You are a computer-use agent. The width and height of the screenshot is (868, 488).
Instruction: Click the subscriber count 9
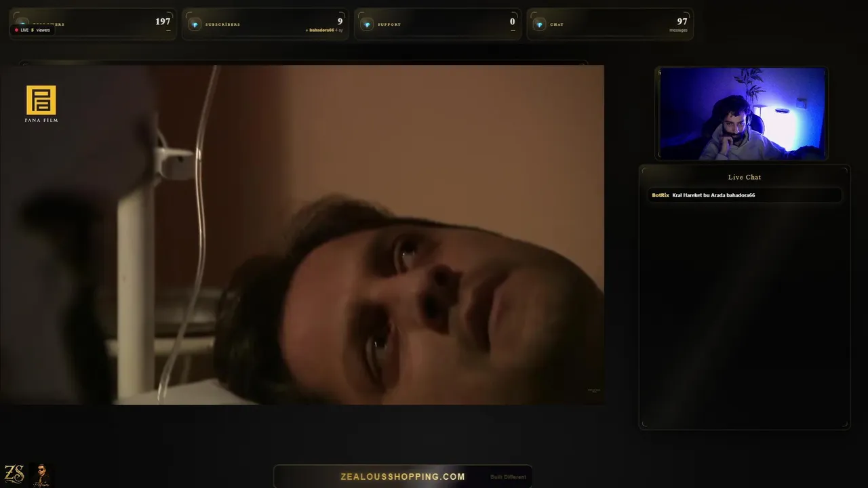click(x=340, y=22)
